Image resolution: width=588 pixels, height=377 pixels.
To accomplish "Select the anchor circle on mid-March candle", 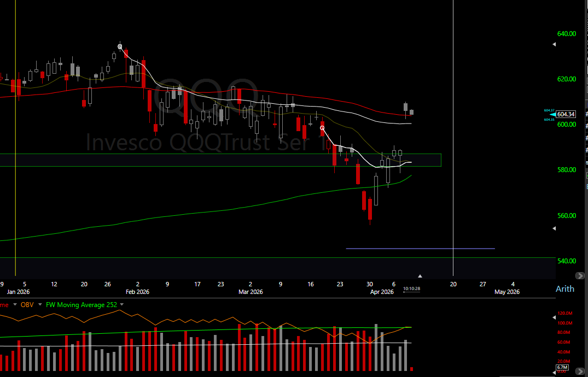I will click(322, 128).
